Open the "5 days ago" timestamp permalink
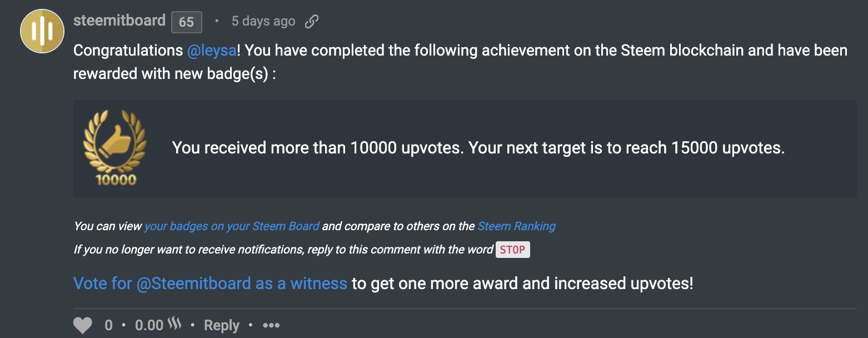 point(263,22)
